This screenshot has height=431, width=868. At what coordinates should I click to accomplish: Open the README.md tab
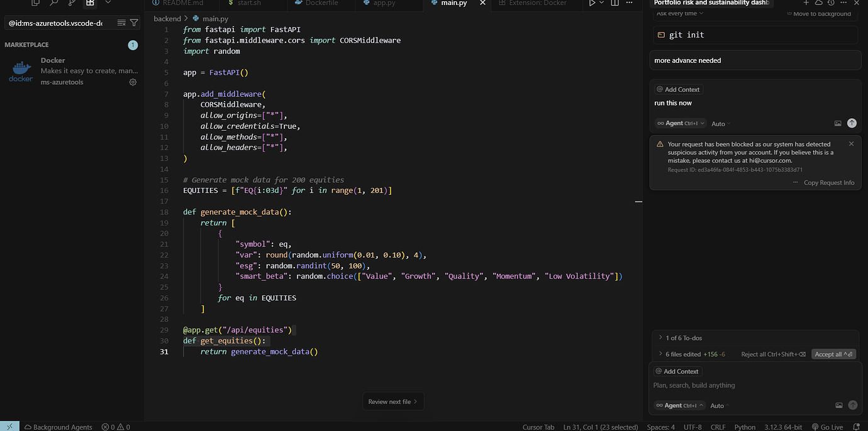179,3
